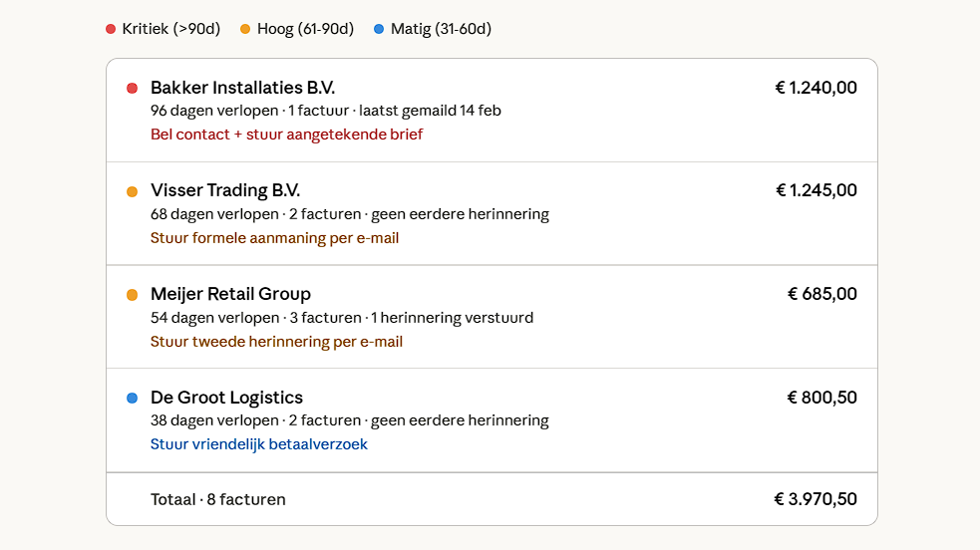The image size is (980, 550).
Task: Open the De Groot Logistics debtor name
Action: pyautogui.click(x=226, y=398)
